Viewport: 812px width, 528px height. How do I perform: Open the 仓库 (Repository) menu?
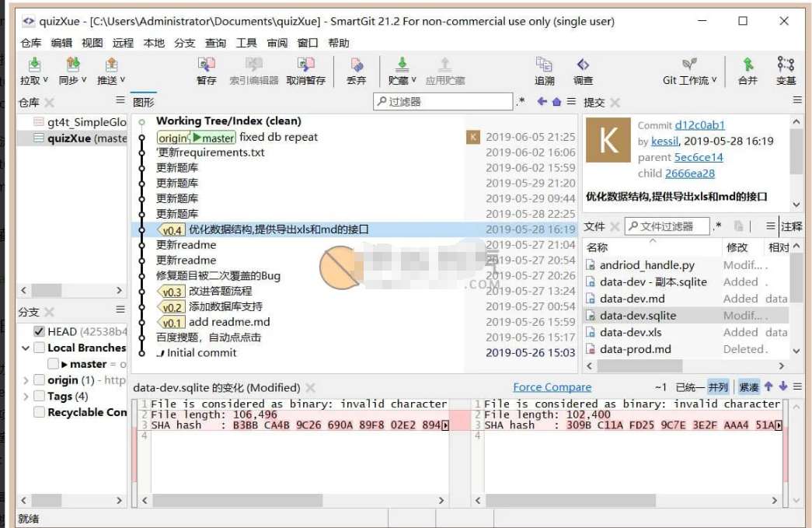click(30, 43)
